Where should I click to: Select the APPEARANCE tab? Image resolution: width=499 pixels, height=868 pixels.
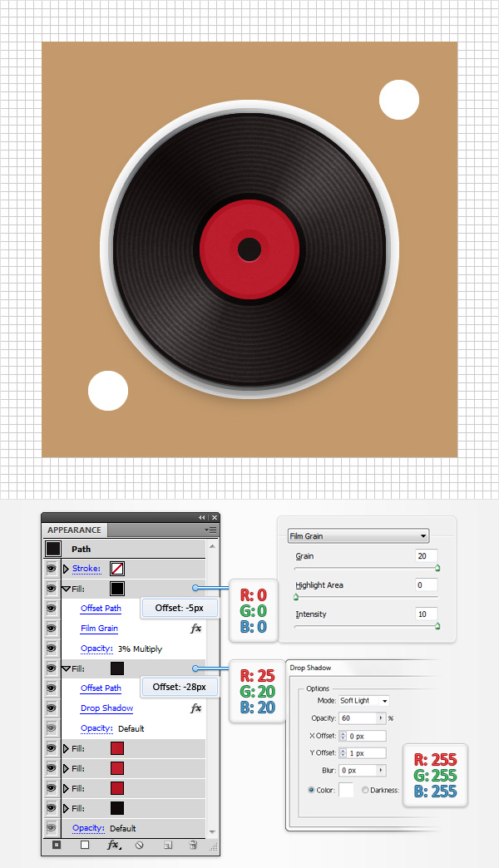74,530
